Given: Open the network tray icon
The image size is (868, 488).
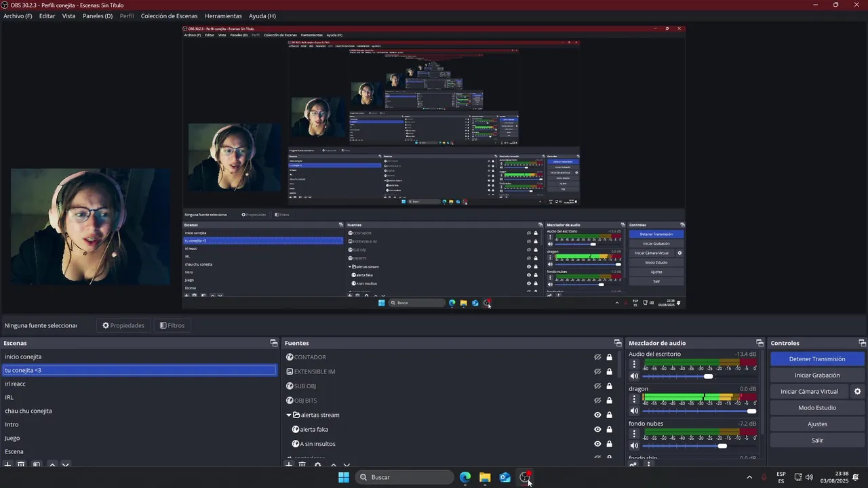Looking at the screenshot, I should pyautogui.click(x=798, y=477).
